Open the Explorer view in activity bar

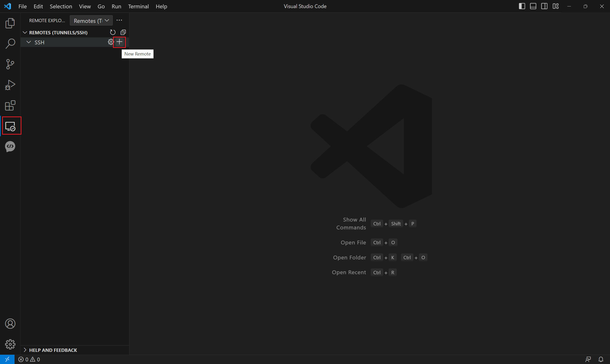click(10, 23)
